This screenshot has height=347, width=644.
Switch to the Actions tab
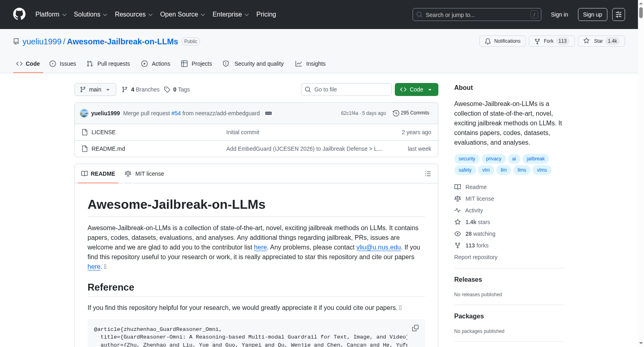tap(156, 64)
